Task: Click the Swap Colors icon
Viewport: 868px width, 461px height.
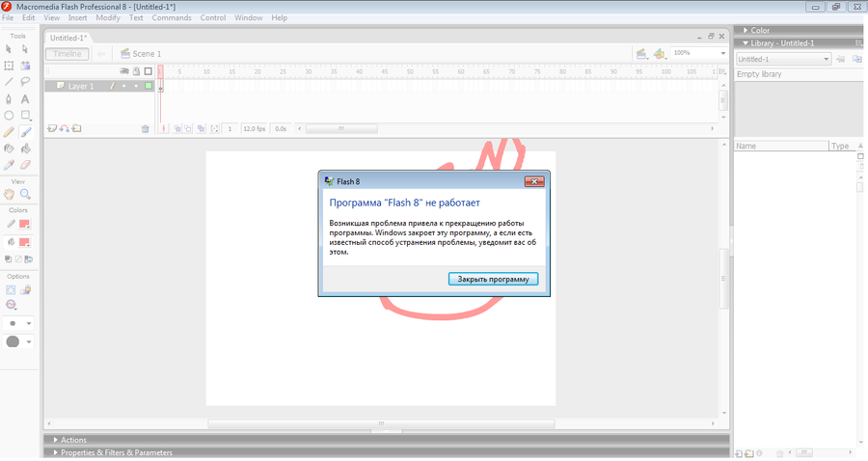Action: [28, 259]
